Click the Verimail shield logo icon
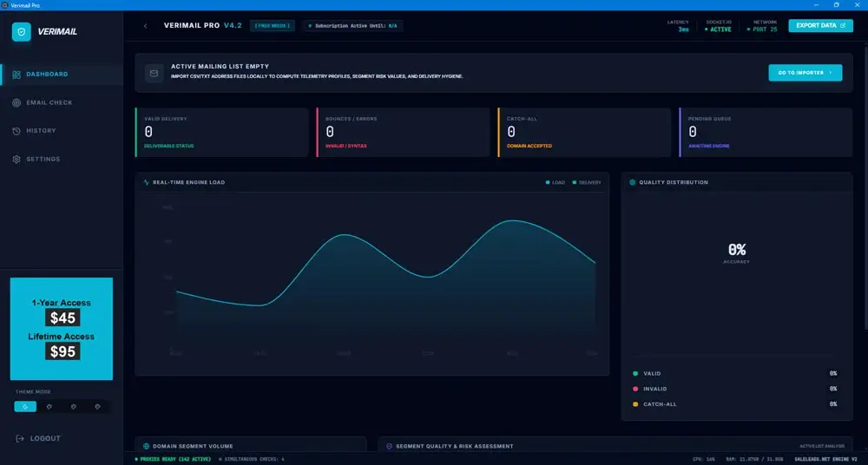 click(x=22, y=31)
